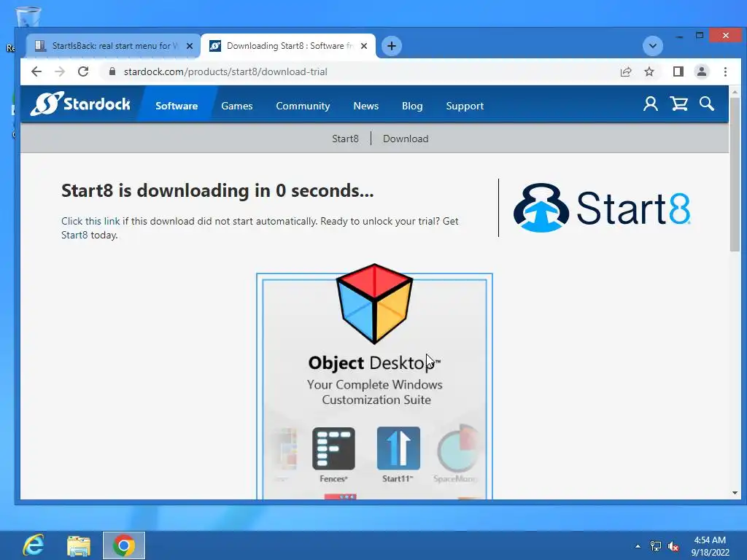747x560 pixels.
Task: Open Chrome's three-dot menu
Action: coord(725,71)
